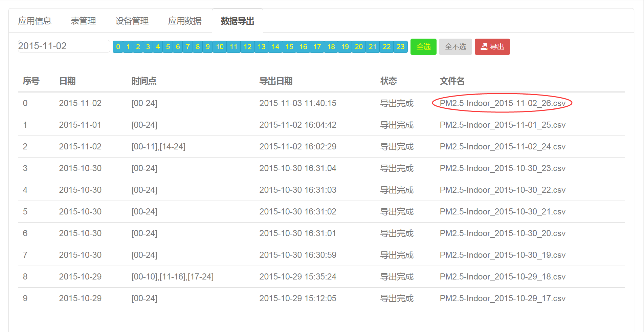Toggle hour 0 in the hour selector
Screen dimensions: 644x332
coord(118,47)
